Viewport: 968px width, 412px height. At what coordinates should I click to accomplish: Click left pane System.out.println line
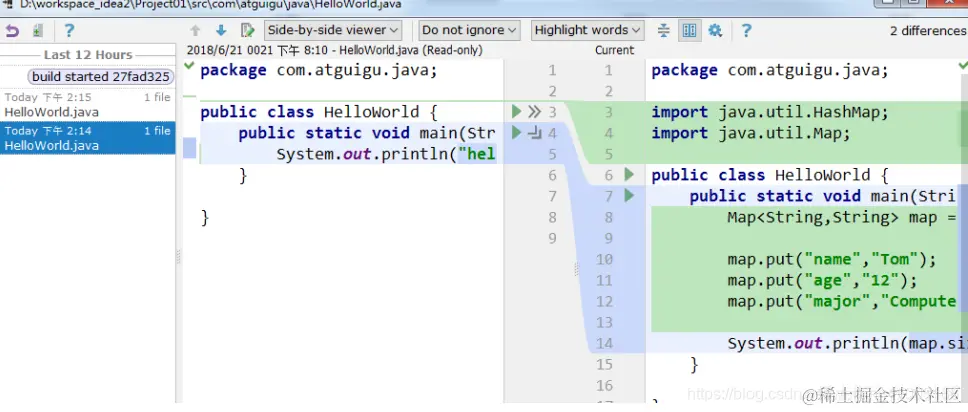coord(386,154)
